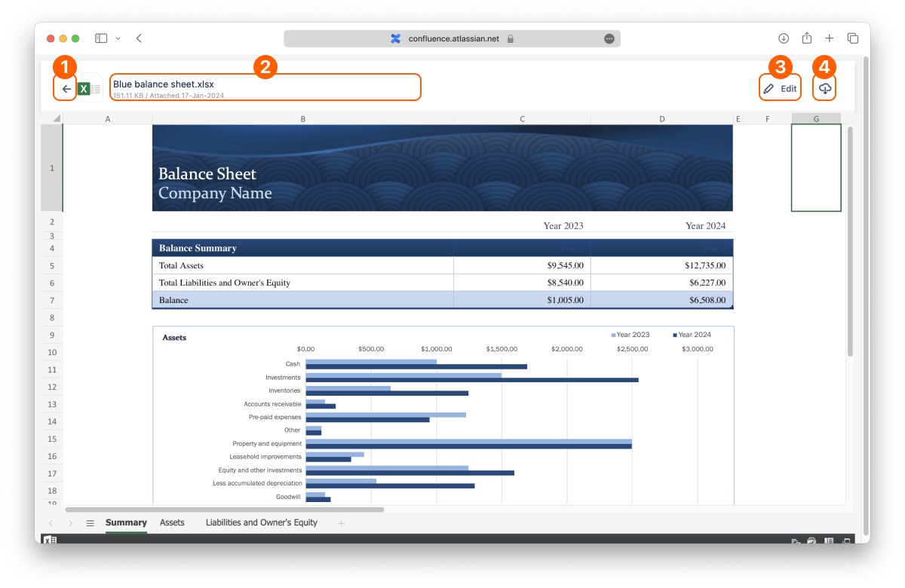Toggle the Safari sidebar icon
Viewport: 905px width, 588px height.
pos(101,38)
